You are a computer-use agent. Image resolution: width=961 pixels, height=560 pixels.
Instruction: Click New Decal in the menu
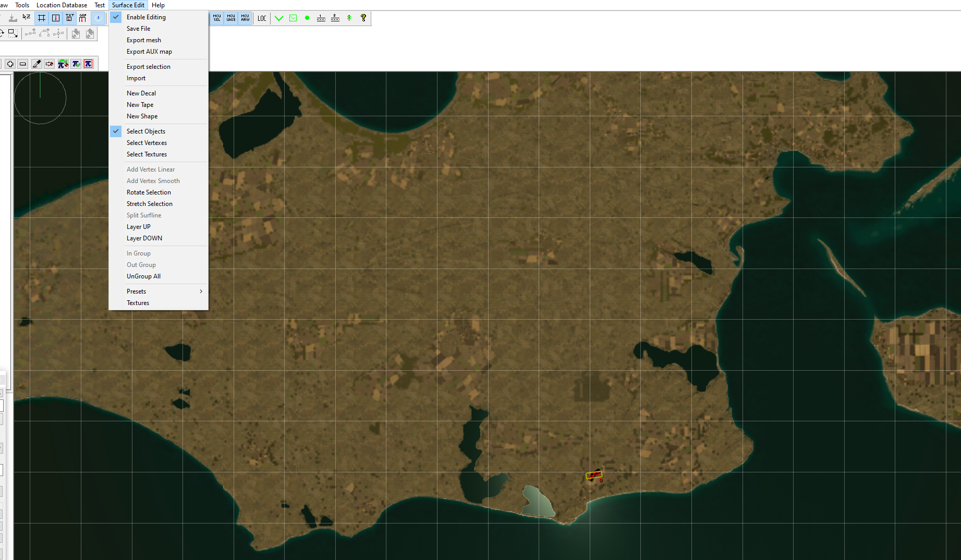[141, 93]
